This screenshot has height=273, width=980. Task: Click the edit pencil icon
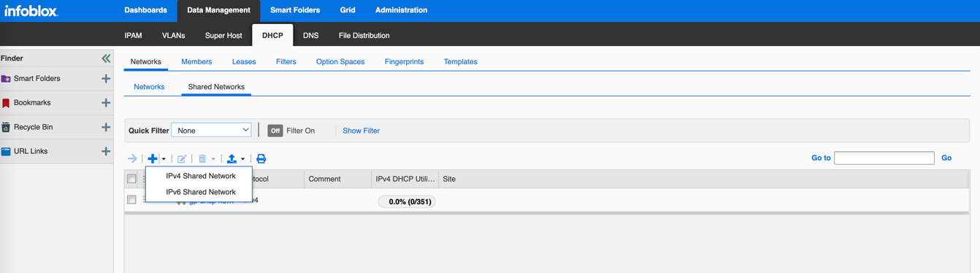click(x=182, y=158)
